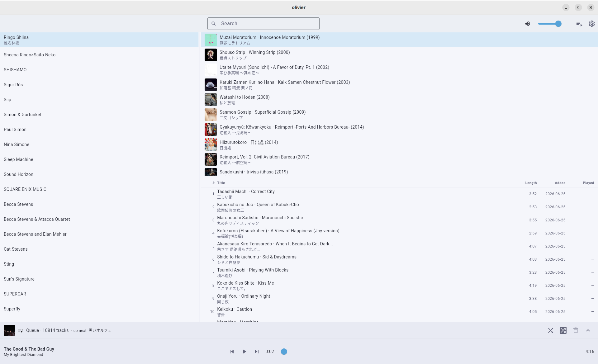Select artist Sleep Machine
Viewport: 598px width, 364px height.
(99, 159)
